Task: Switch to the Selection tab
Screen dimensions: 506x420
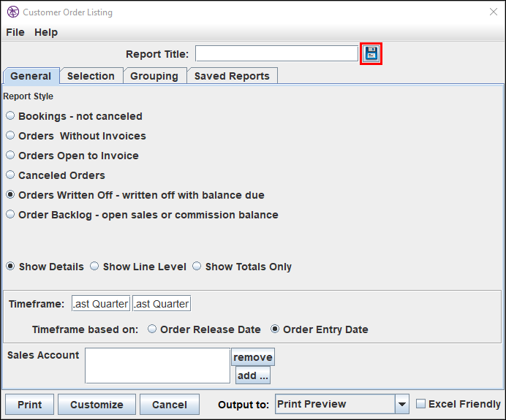Action: pos(91,76)
